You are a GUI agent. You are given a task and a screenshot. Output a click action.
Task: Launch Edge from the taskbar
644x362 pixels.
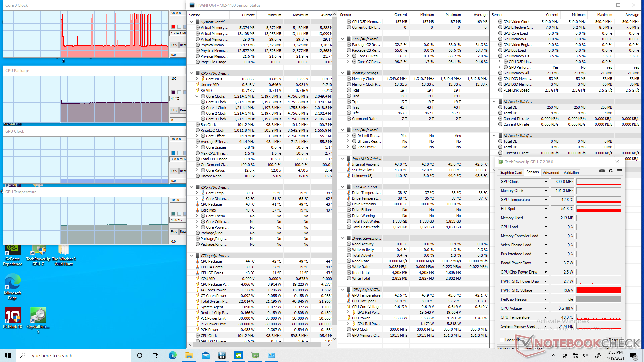point(172,355)
